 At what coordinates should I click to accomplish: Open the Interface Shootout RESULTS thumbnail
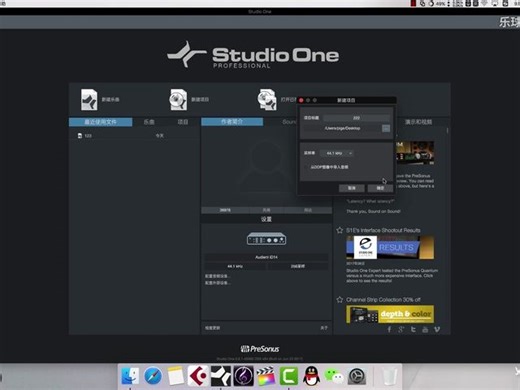[390, 247]
